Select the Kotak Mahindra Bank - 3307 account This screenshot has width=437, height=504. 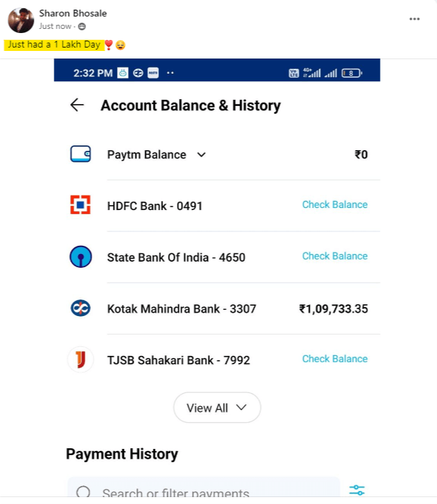[x=182, y=309]
